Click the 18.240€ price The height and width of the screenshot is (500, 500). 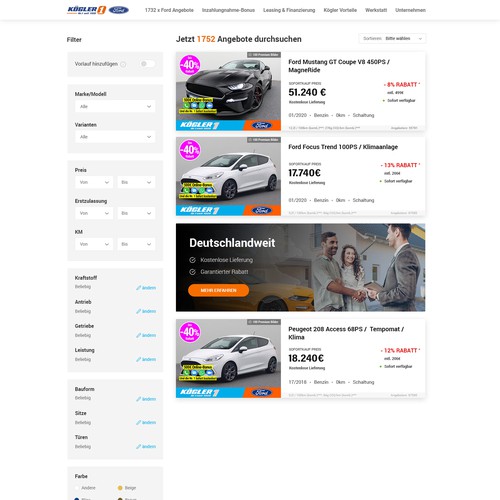[x=306, y=358]
